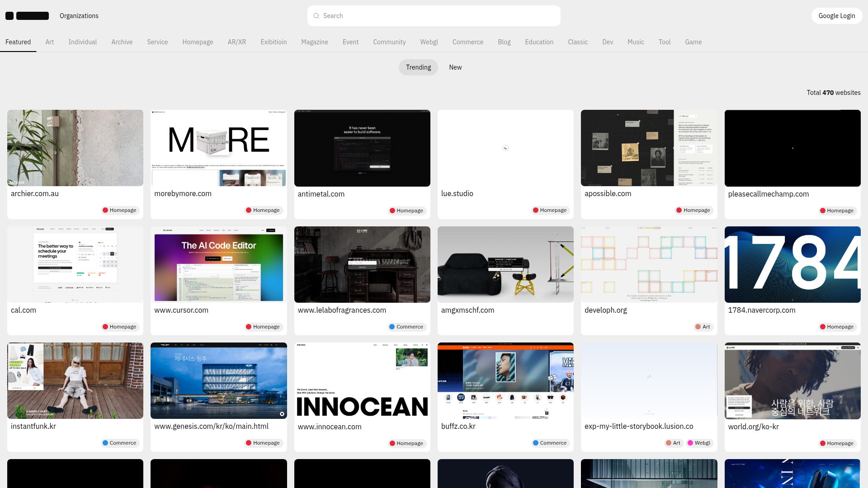
Task: Click the site logo in top-left corner
Action: tap(27, 16)
